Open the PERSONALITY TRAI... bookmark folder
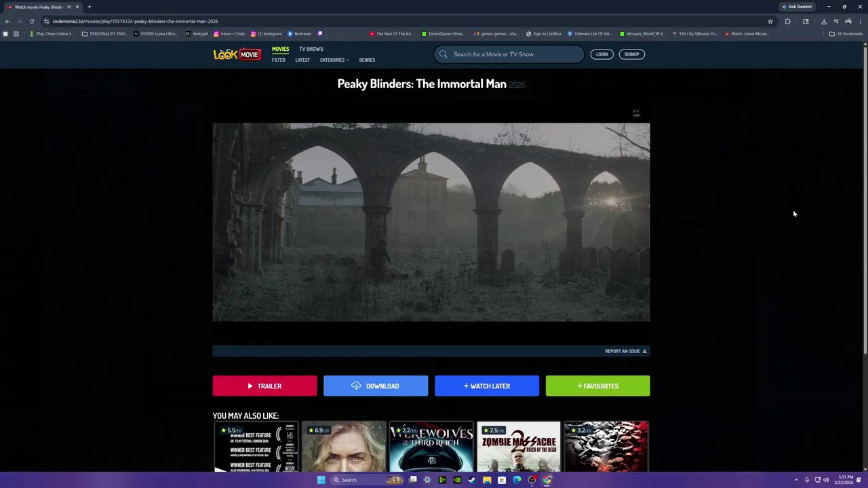The image size is (868, 488). click(104, 34)
